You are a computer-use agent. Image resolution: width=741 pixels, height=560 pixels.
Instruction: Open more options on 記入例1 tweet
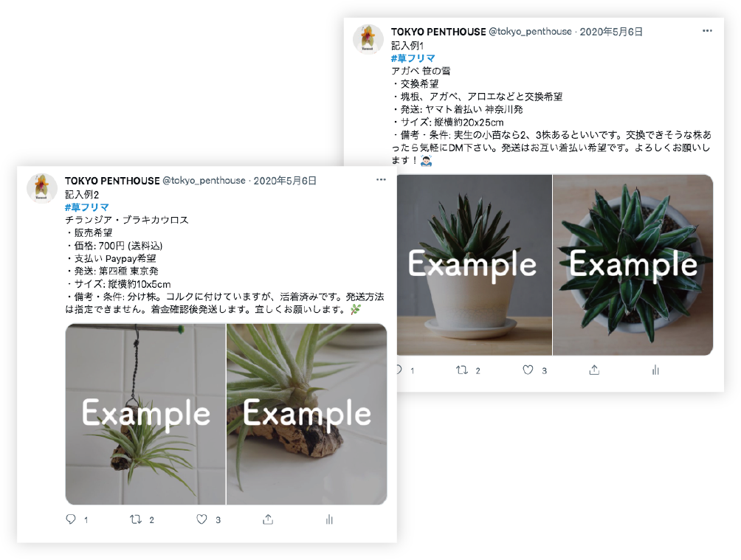tap(707, 31)
